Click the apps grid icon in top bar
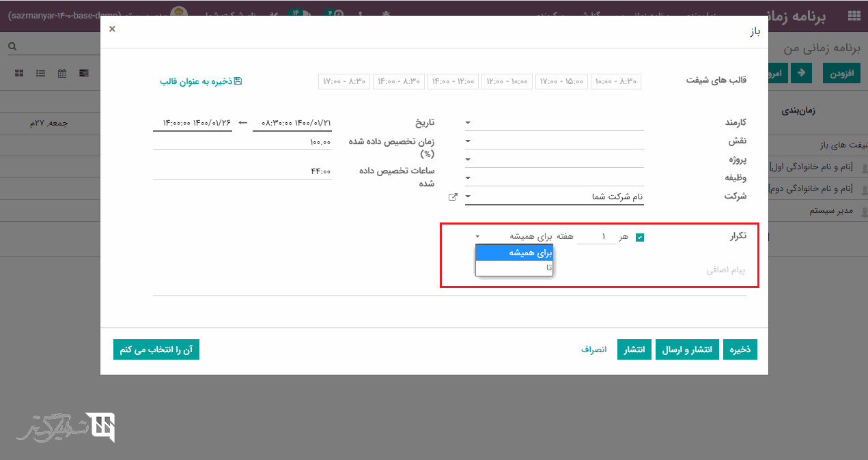868x460 pixels. pos(853,16)
